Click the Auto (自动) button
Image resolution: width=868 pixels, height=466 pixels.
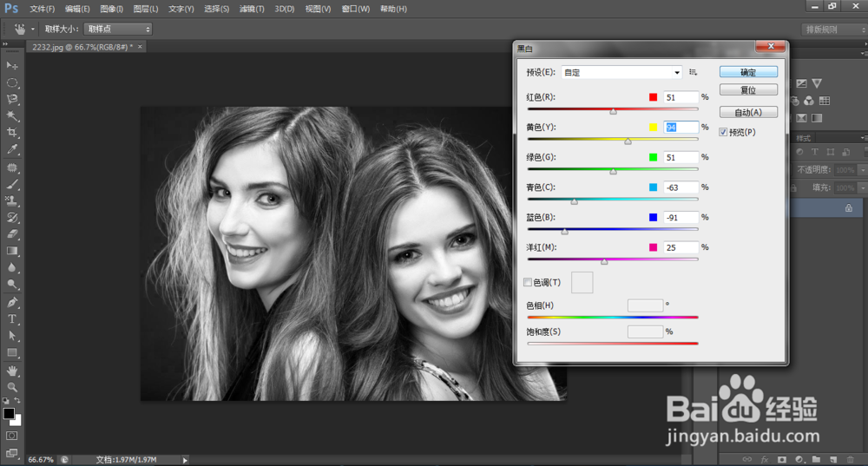[x=748, y=112]
